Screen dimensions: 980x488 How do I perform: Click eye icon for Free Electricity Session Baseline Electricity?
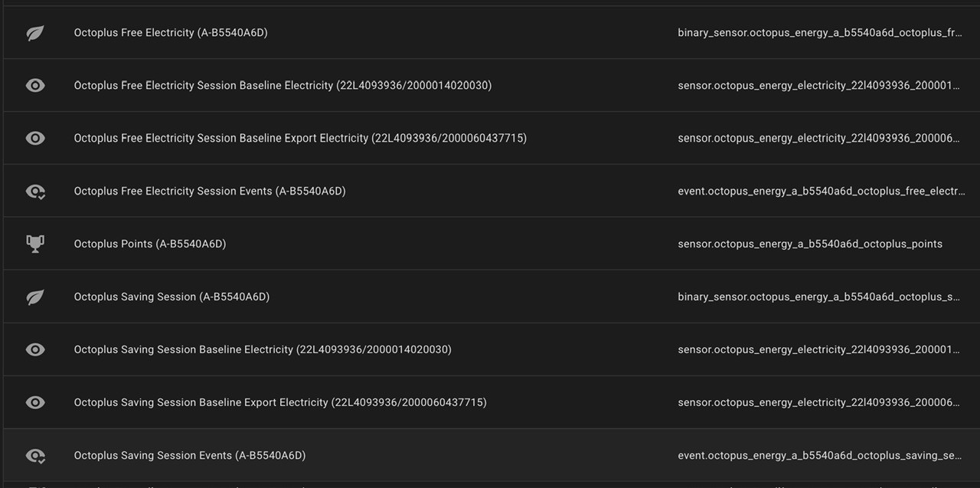click(x=35, y=86)
